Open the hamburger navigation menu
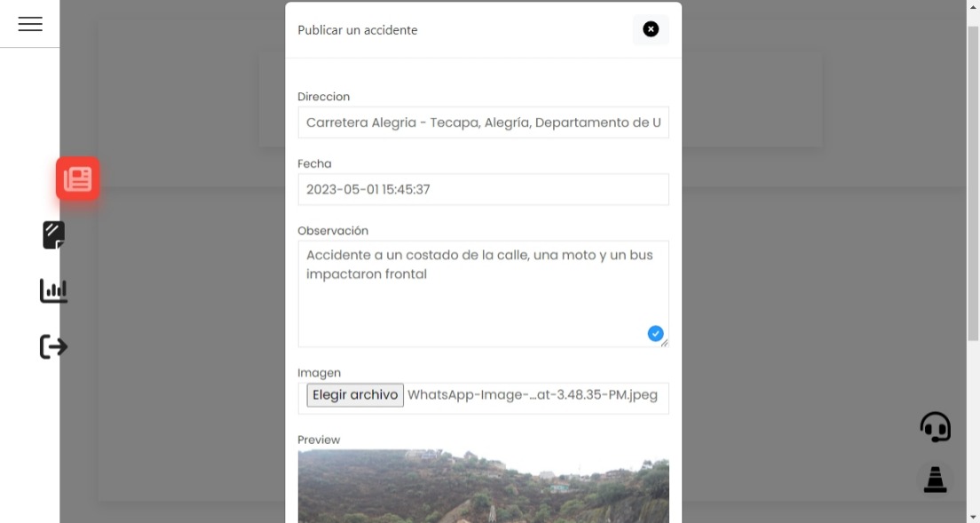Screen dimensions: 980x523 point(29,24)
